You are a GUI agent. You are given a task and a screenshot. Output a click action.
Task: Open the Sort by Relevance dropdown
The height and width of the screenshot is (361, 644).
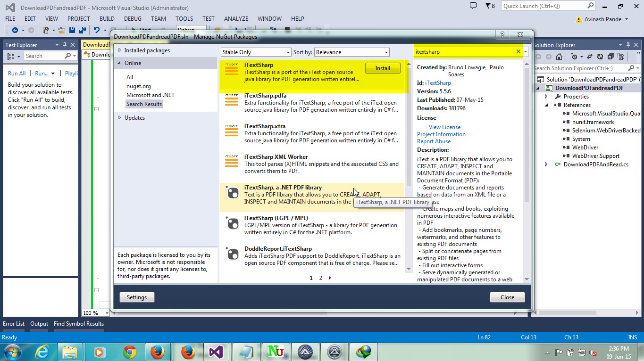point(352,52)
